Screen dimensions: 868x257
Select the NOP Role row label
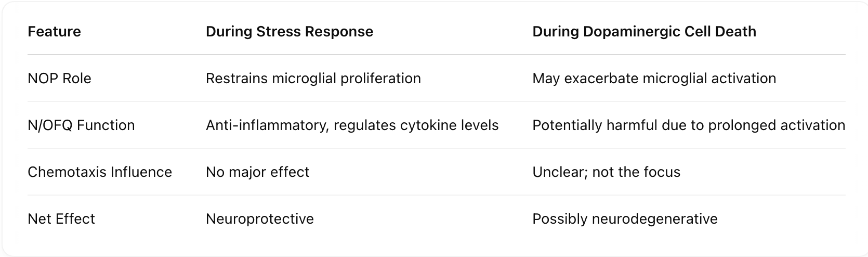(x=59, y=79)
